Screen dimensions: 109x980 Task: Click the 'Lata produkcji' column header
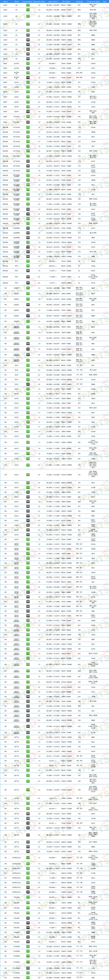click(53, 2)
